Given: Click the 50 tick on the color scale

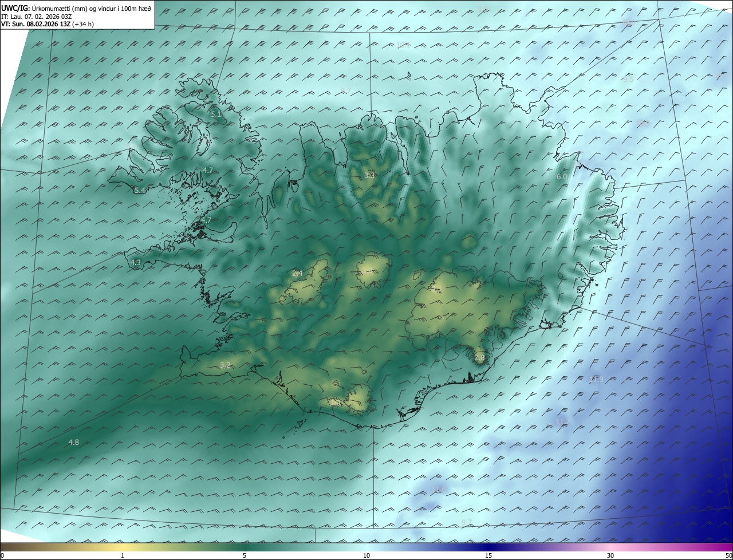Looking at the screenshot, I should [x=728, y=555].
